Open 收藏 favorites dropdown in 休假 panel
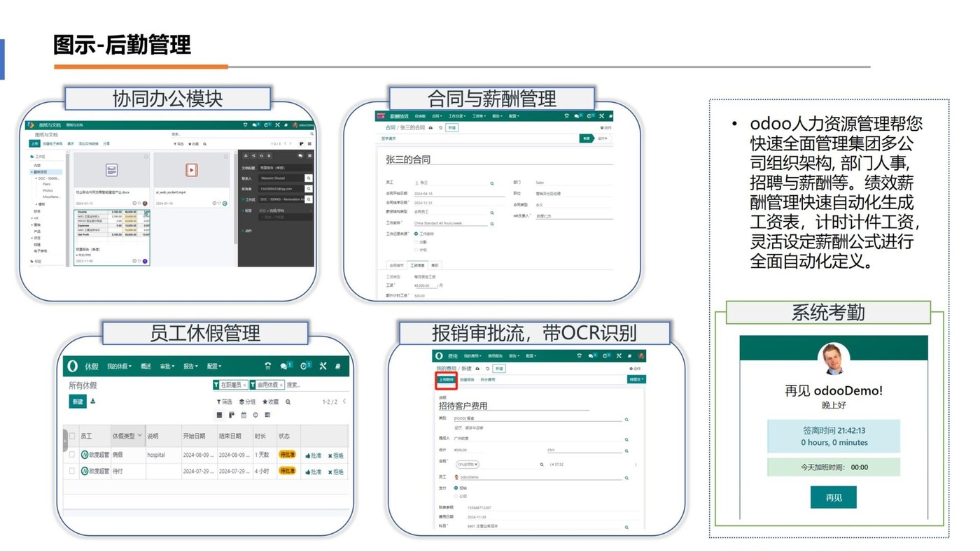The image size is (980, 552). click(270, 402)
